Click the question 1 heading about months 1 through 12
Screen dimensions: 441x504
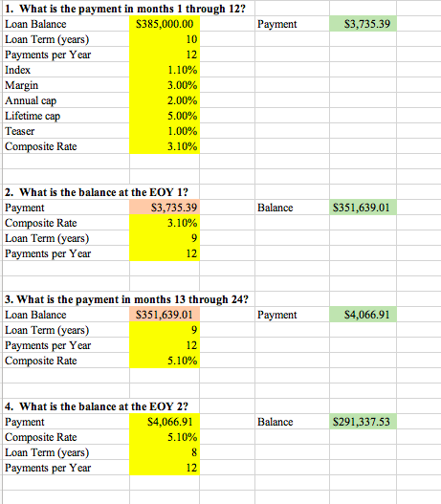pos(125,9)
